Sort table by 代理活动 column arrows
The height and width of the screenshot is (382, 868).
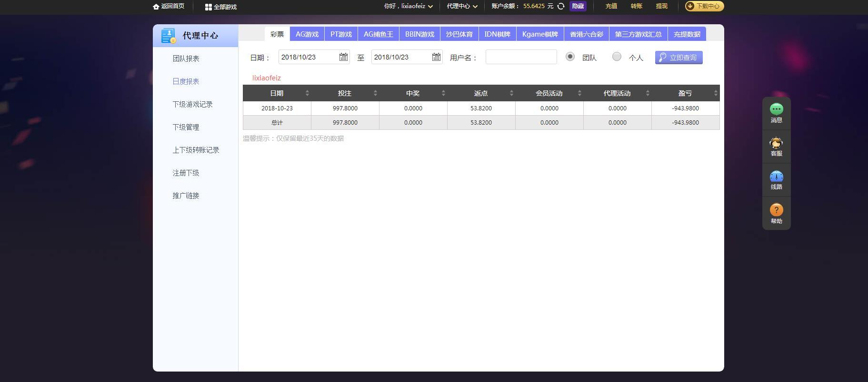648,93
